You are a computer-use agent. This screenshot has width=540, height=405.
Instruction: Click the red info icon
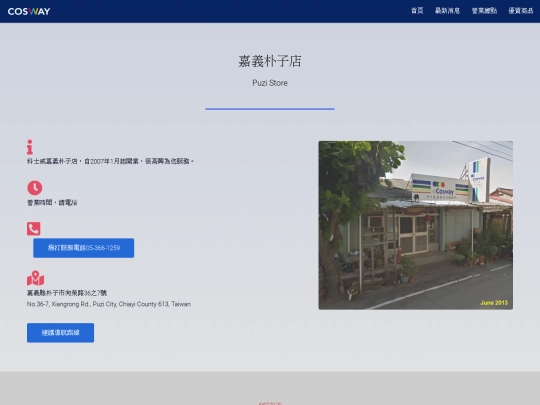click(30, 147)
